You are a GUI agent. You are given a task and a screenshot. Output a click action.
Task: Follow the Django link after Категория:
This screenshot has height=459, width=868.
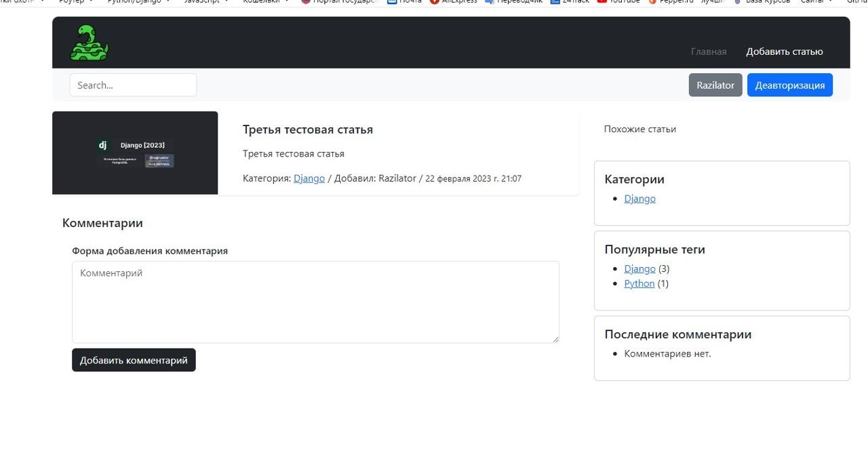(309, 178)
